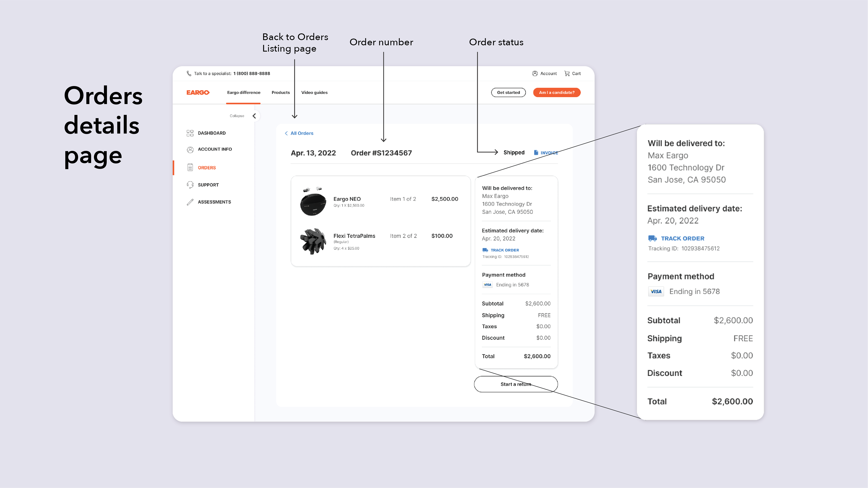Click the back chevron before All Orders
Screen dimensions: 868x488
pyautogui.click(x=286, y=133)
